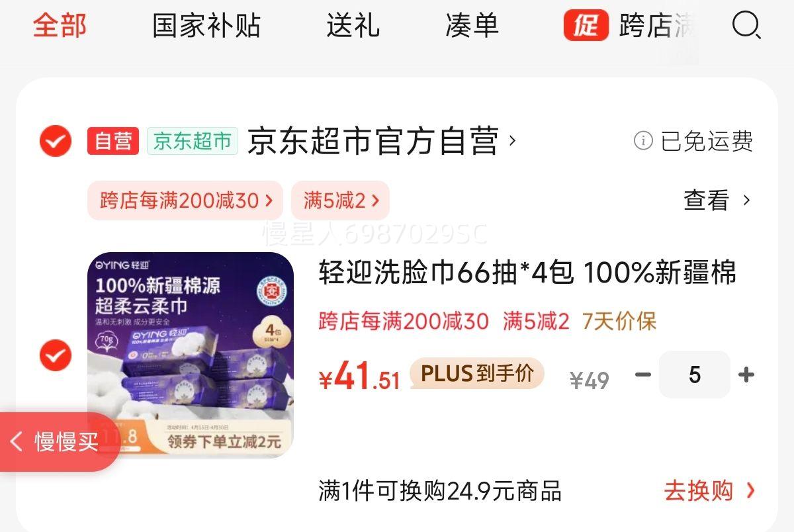Increase quantity with the plus icon
This screenshot has width=794, height=532.
point(746,375)
